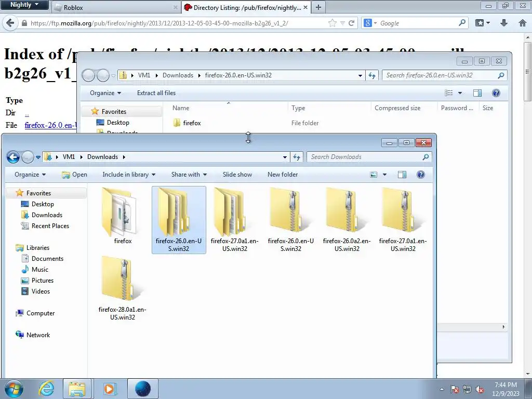Toggle preview pane in Downloads window
This screenshot has height=399, width=532.
402,175
